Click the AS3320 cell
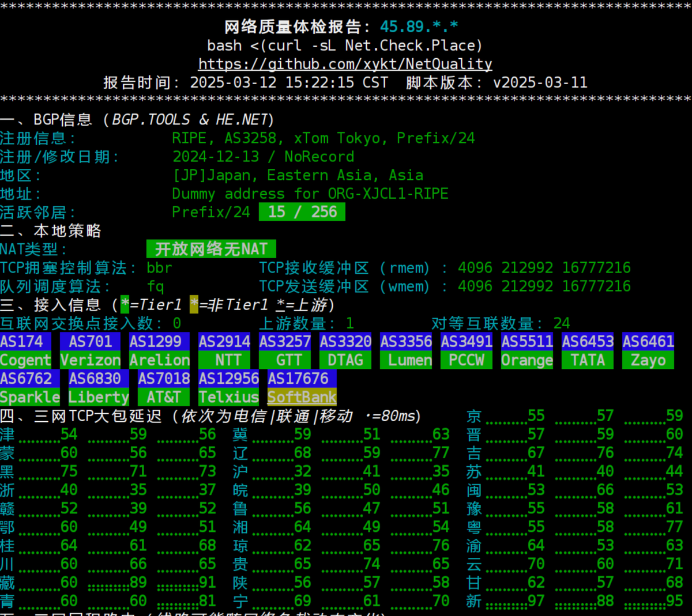This screenshot has width=692, height=616. 345,342
